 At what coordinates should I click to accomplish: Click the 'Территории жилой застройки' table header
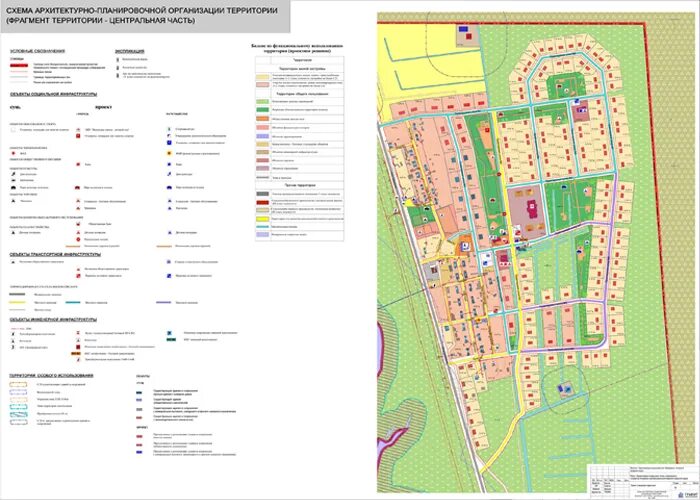point(302,69)
